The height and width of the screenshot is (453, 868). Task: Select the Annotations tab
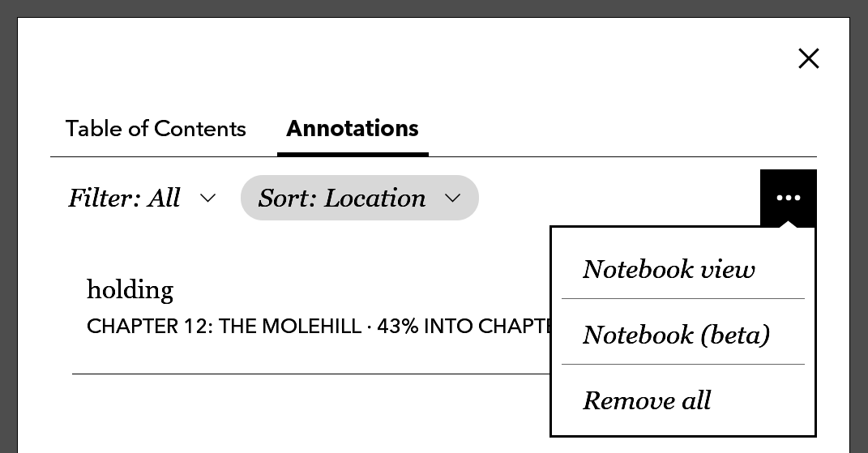353,129
